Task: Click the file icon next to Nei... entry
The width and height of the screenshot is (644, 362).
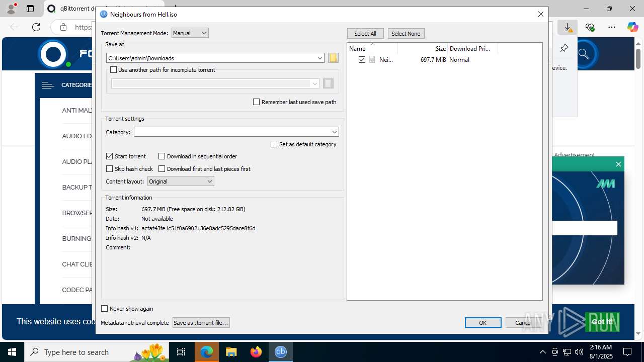Action: 372,59
